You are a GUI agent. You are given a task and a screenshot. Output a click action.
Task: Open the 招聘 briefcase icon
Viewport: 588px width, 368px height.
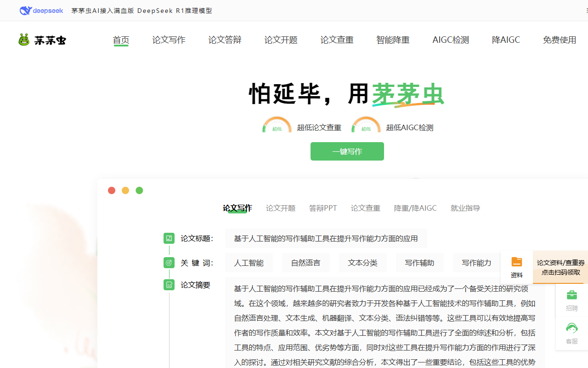[x=572, y=295]
